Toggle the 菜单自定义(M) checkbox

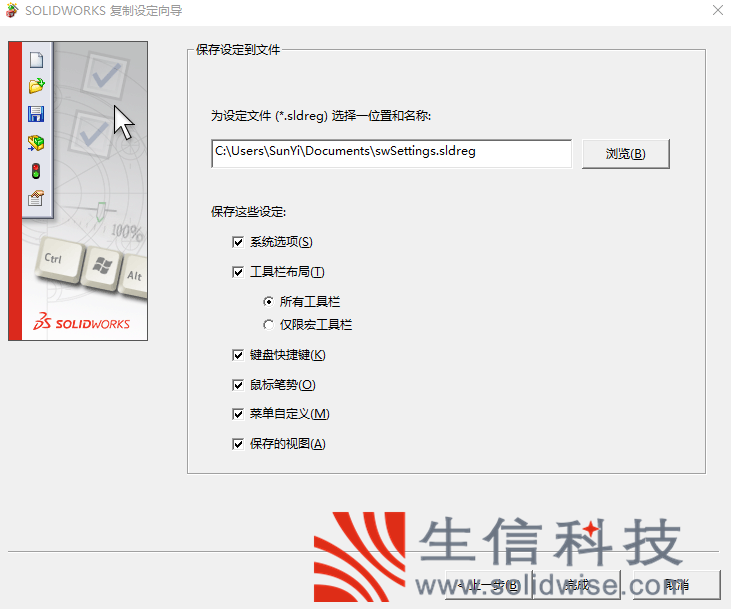(x=238, y=414)
